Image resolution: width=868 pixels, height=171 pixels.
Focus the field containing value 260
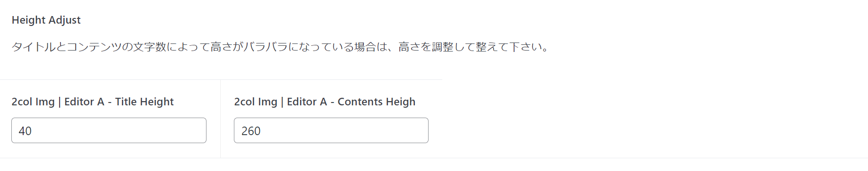[331, 130]
